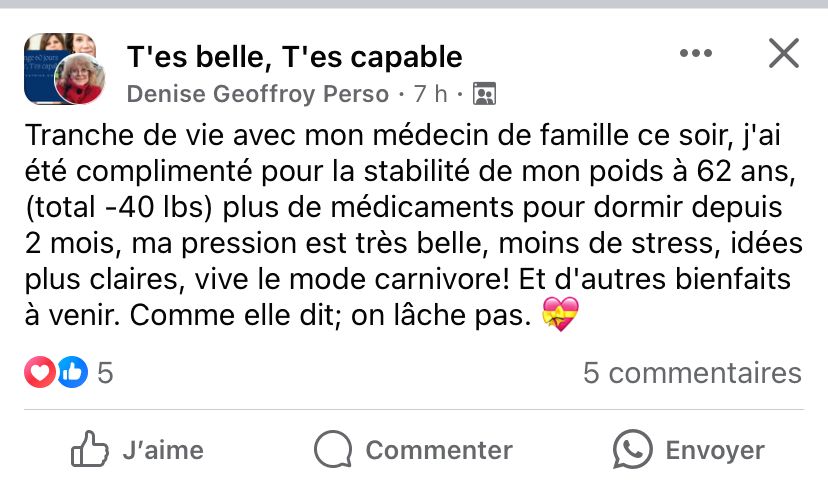The image size is (828, 488).
Task: Open the three-dots post options menu
Action: pos(696,54)
